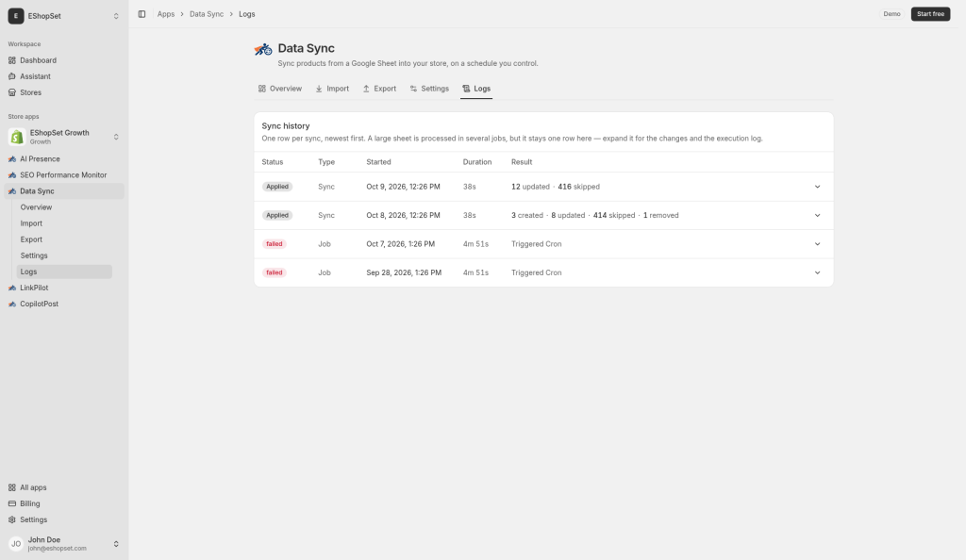Click the EShopSet workspace logo

point(16,16)
